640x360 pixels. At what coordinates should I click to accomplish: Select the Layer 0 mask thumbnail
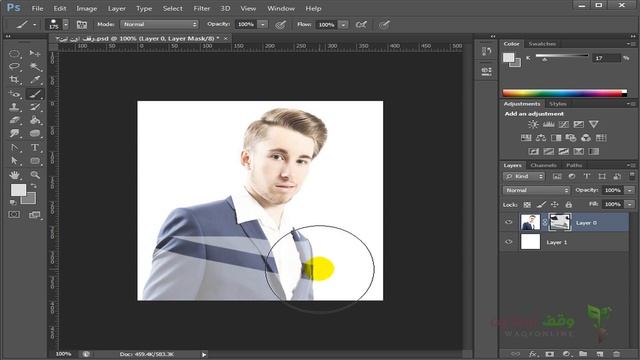[x=560, y=222]
